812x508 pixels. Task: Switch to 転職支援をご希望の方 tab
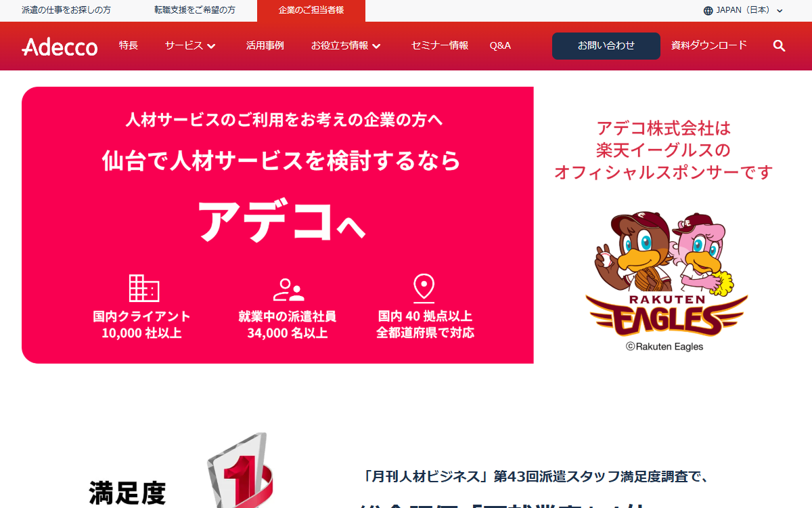pyautogui.click(x=195, y=10)
